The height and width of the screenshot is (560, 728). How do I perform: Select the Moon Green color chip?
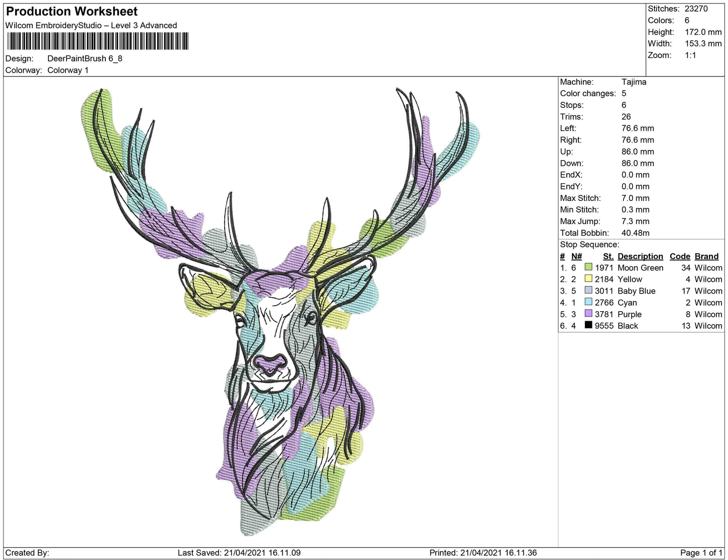(x=588, y=267)
